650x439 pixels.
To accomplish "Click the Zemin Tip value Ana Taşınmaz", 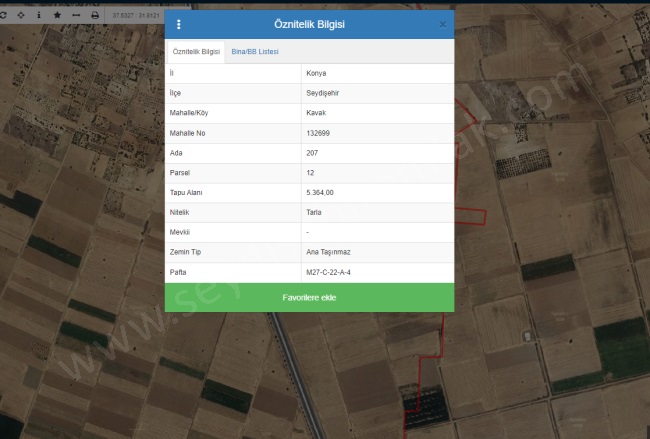I will [x=326, y=252].
